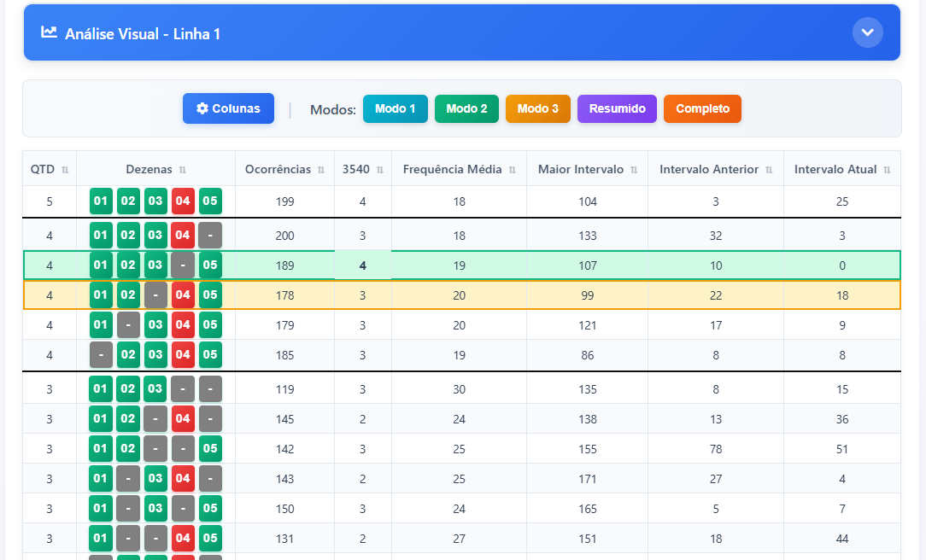Click the Frequência Média sort arrows
This screenshot has height=560, width=926.
click(x=513, y=170)
